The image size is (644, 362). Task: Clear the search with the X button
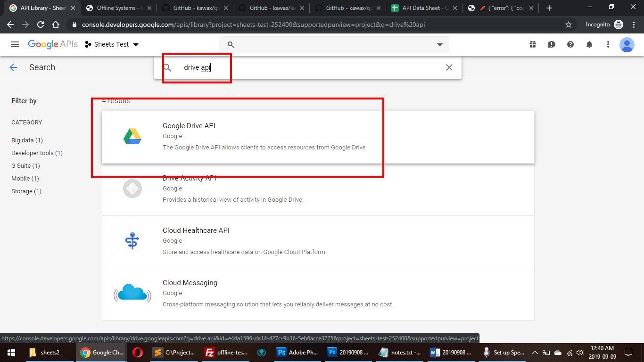[x=449, y=67]
